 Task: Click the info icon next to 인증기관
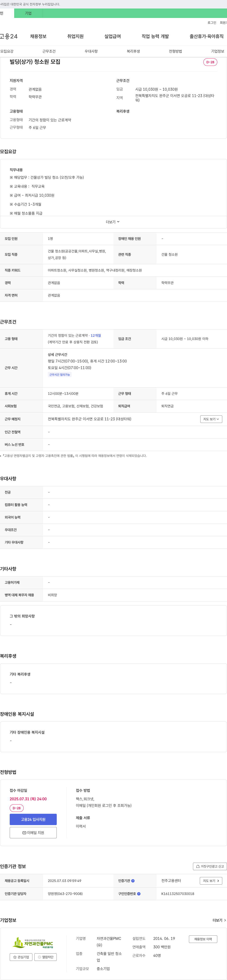(133, 881)
